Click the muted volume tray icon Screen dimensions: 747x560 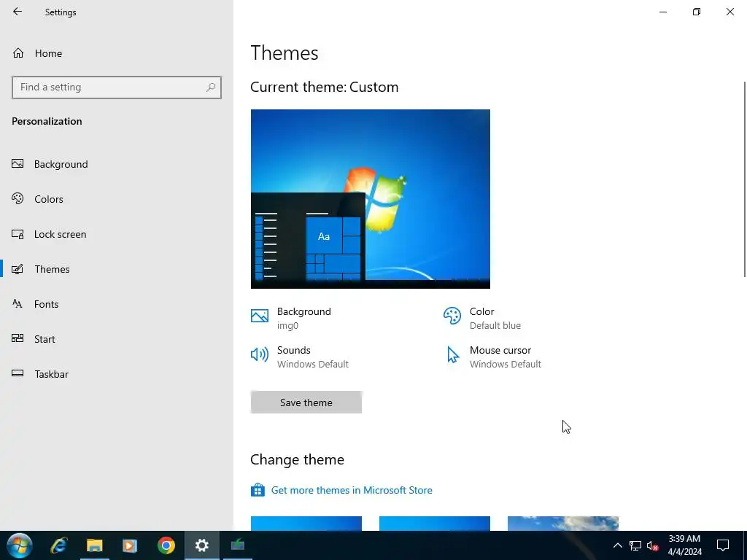click(652, 545)
